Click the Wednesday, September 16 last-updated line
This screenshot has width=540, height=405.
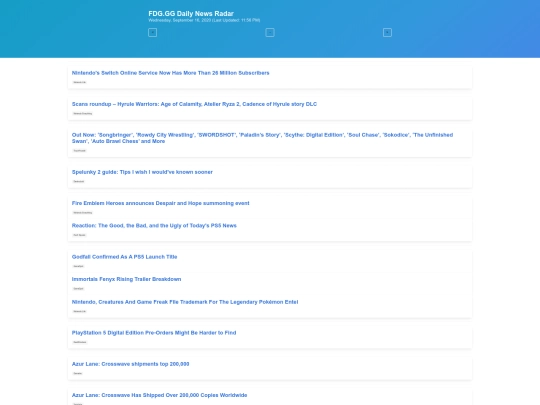click(x=204, y=20)
